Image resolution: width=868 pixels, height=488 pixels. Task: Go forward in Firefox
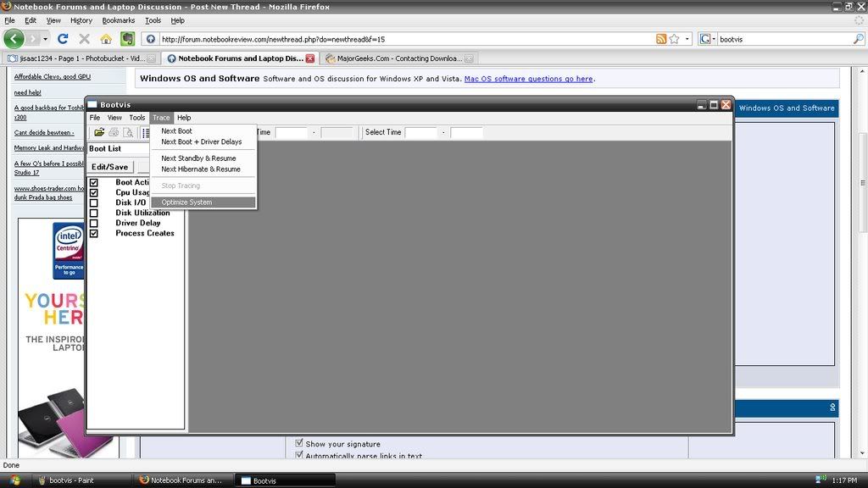33,39
